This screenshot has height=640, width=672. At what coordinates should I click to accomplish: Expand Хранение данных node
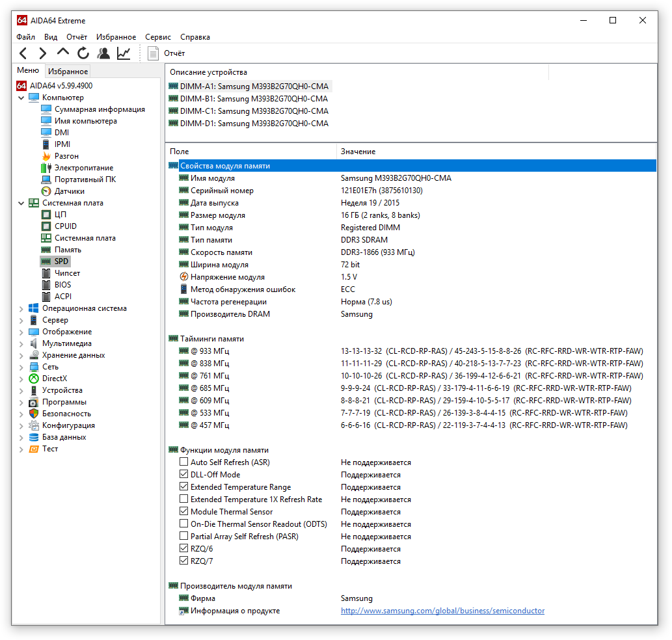coord(21,355)
